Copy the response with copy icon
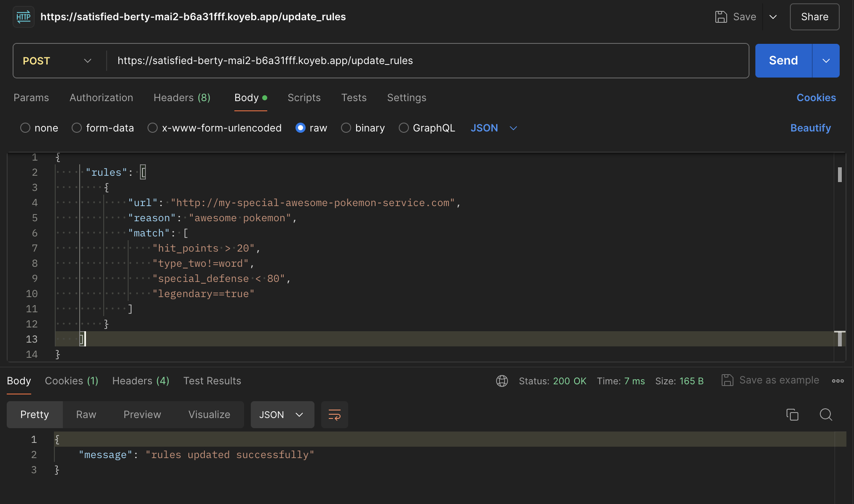 coord(792,415)
